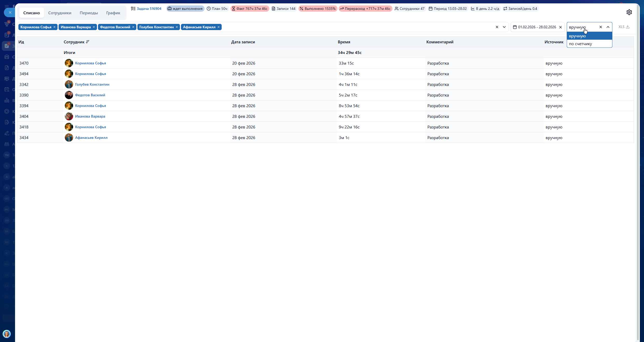Clear the date range 01.02.2026 - 28.02.2026

tap(560, 27)
